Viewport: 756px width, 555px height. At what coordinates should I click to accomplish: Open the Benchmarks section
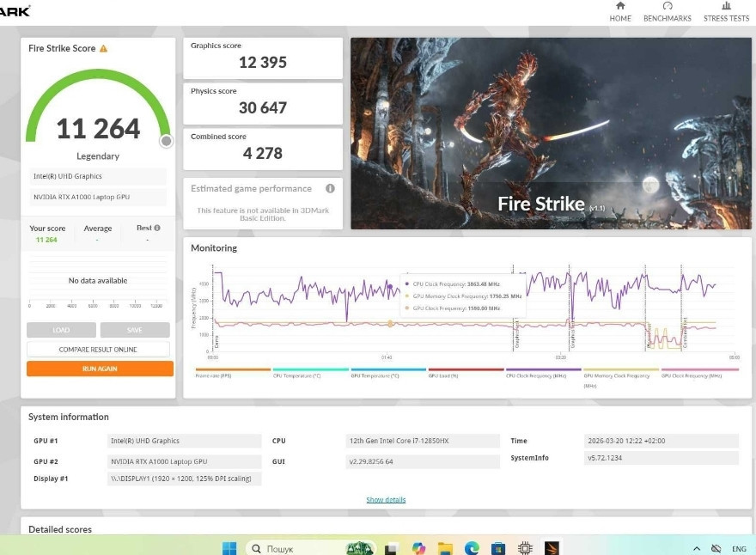click(x=668, y=11)
